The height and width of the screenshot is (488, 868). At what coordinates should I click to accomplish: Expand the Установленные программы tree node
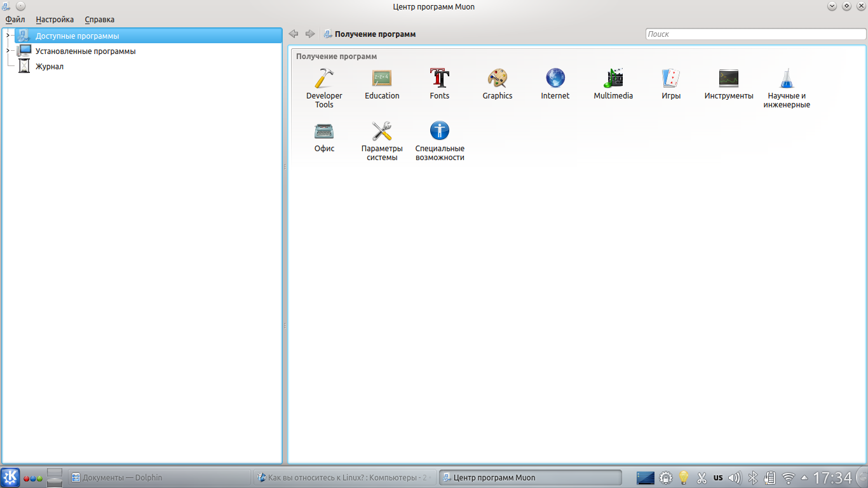tap(8, 51)
